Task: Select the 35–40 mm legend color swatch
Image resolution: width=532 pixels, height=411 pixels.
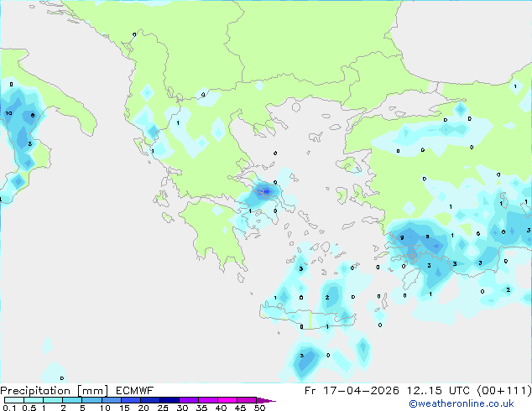Action: tap(207, 400)
